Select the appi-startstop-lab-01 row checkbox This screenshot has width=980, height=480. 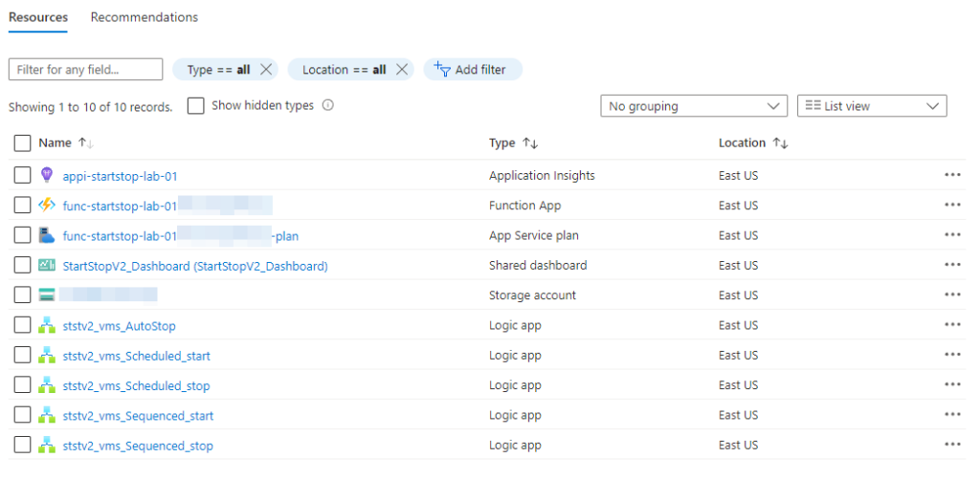[x=22, y=175]
